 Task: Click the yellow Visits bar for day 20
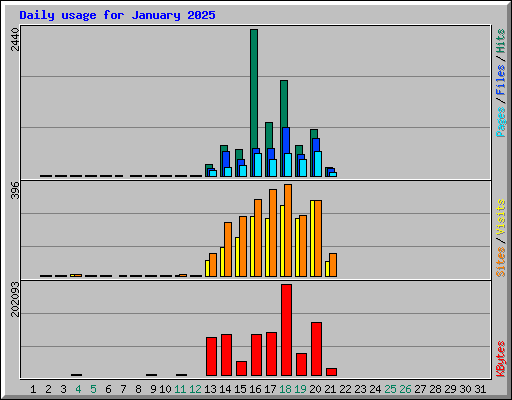coord(312,238)
